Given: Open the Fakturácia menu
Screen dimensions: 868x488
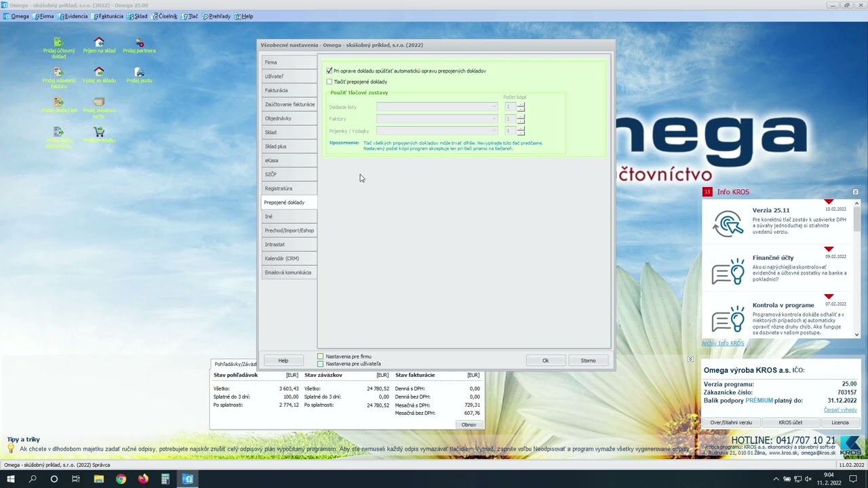Looking at the screenshot, I should [x=108, y=16].
